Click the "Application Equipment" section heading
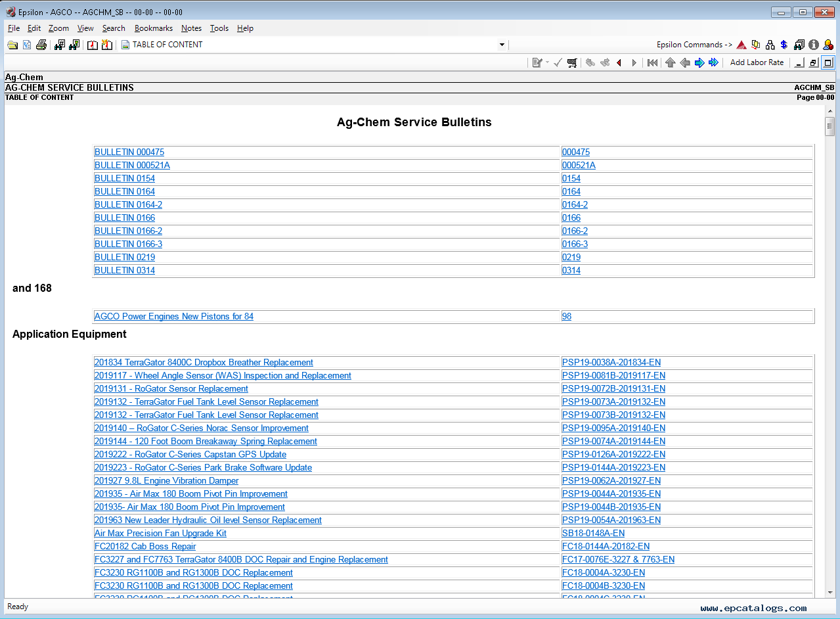 tap(70, 334)
